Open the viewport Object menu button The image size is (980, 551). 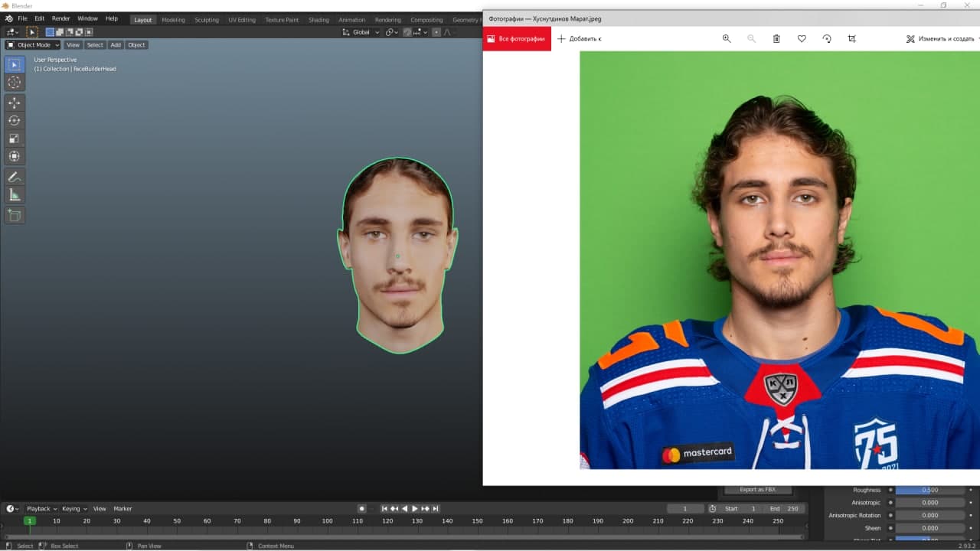[x=136, y=45]
